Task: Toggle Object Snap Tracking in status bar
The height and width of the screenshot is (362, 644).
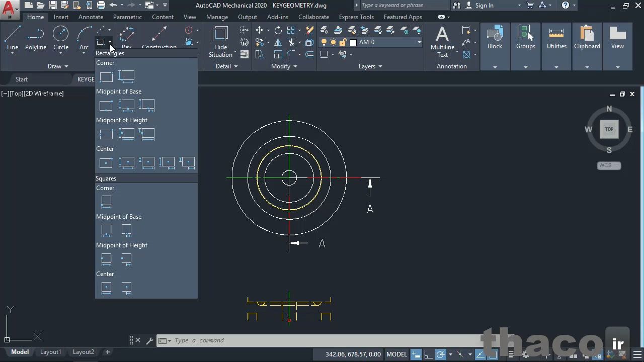Action: click(480, 354)
